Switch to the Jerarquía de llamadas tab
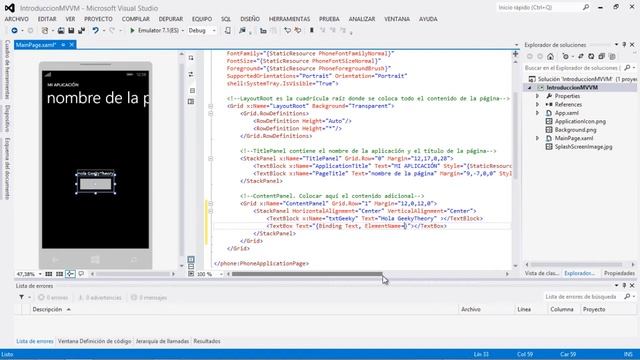640x360 pixels. point(162,341)
